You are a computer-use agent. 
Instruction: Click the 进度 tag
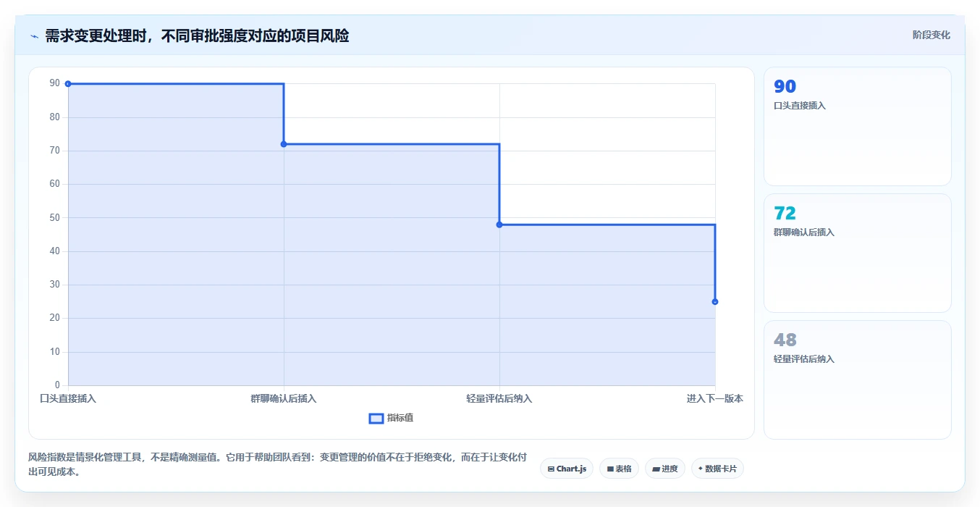click(665, 469)
